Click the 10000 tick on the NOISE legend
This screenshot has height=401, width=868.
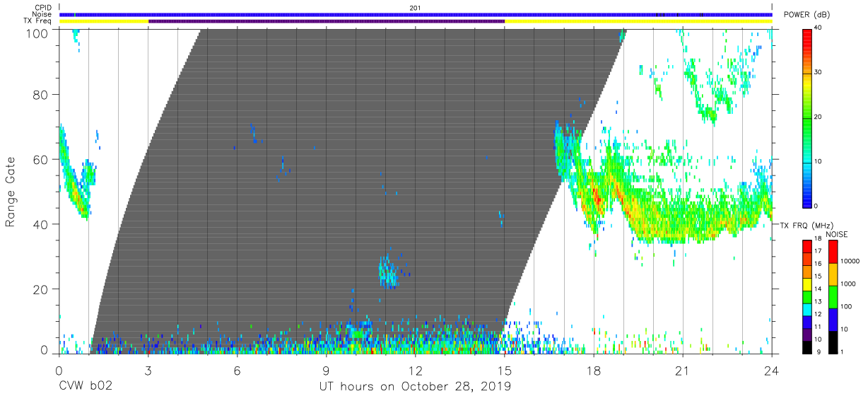pos(850,261)
